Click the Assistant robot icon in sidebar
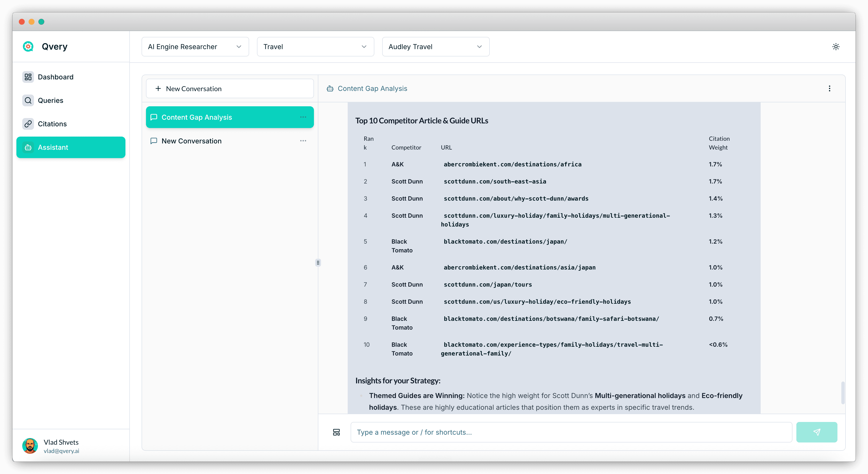This screenshot has height=474, width=868. [28, 147]
